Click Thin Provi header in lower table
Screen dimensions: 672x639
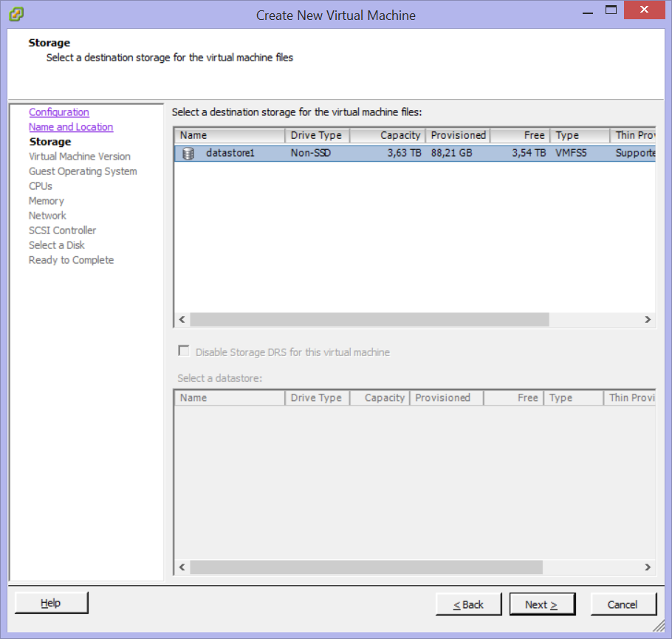tap(630, 398)
